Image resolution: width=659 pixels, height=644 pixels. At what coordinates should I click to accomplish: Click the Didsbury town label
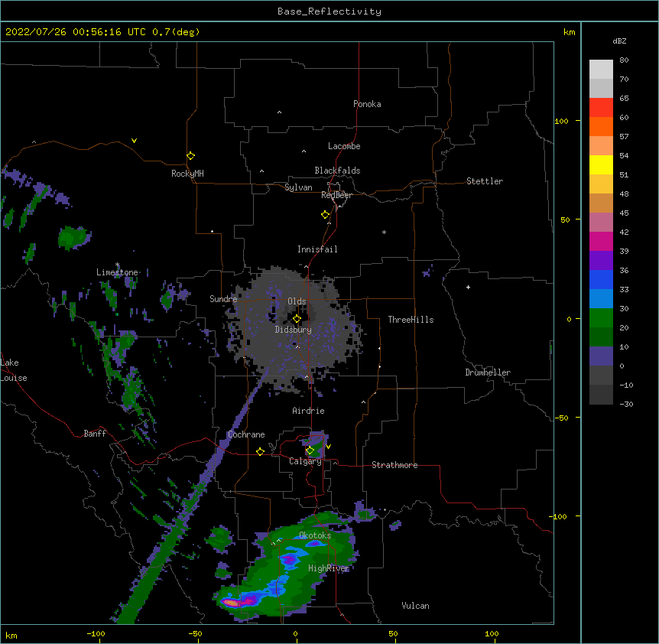[x=294, y=330]
